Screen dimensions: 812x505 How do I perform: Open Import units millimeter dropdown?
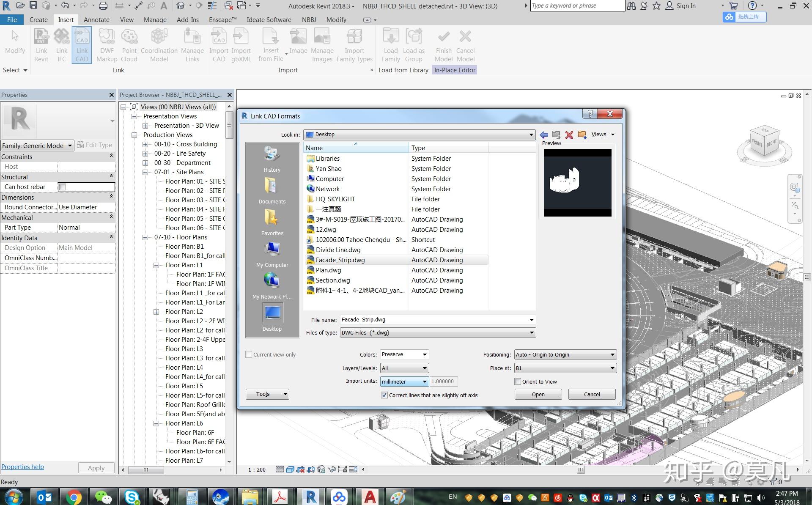point(404,381)
